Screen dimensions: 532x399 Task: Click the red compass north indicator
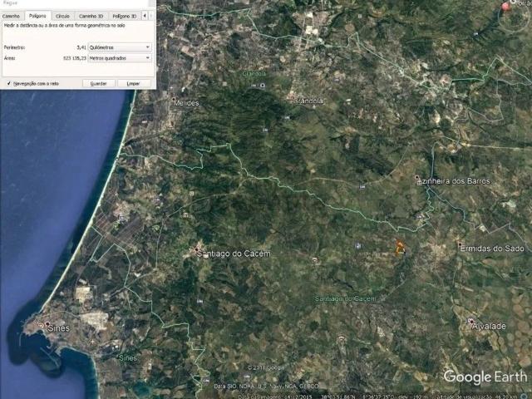point(508,7)
